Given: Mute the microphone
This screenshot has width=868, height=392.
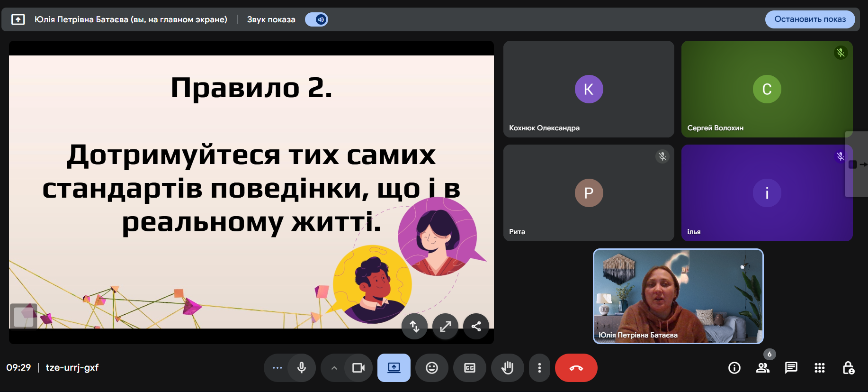Looking at the screenshot, I should click(x=302, y=368).
